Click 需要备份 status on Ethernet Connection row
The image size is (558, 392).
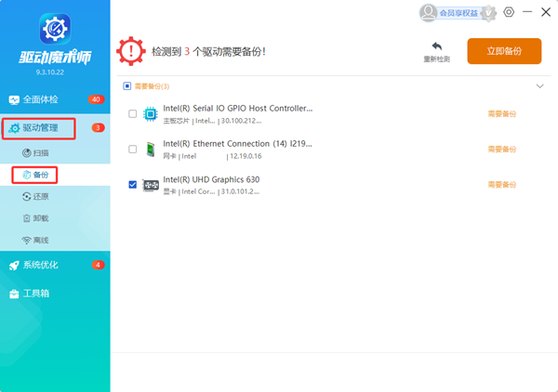click(x=502, y=150)
